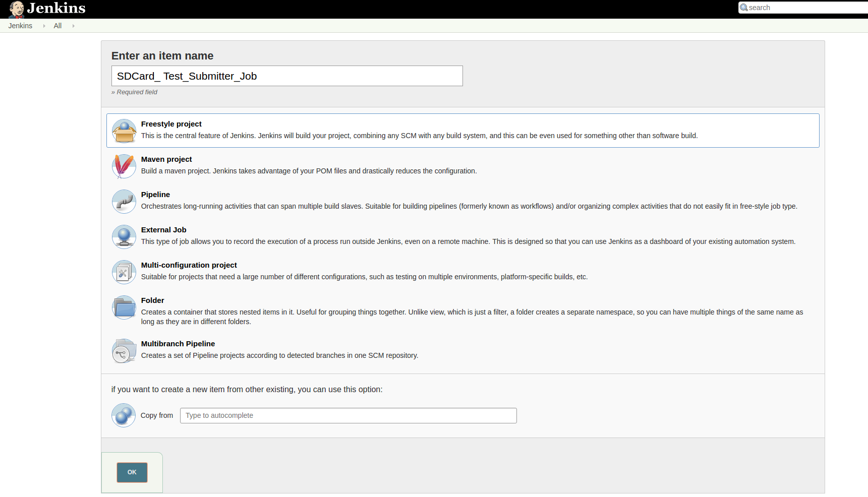Image resolution: width=868 pixels, height=497 pixels.
Task: Open the All breadcrumb link
Action: click(57, 26)
